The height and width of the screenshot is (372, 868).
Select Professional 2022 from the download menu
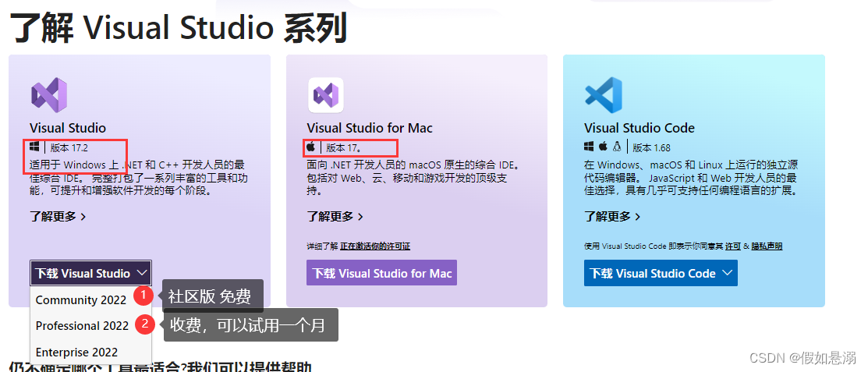click(x=83, y=325)
